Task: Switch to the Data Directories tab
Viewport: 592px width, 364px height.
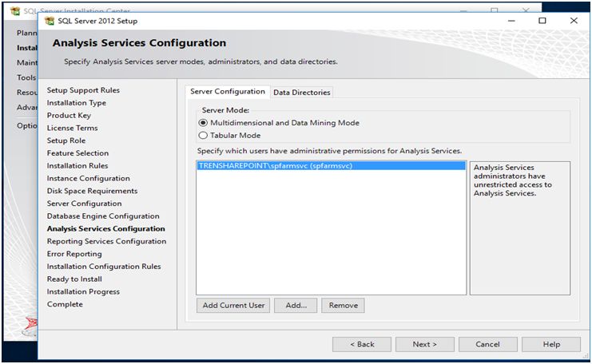Action: tap(301, 93)
